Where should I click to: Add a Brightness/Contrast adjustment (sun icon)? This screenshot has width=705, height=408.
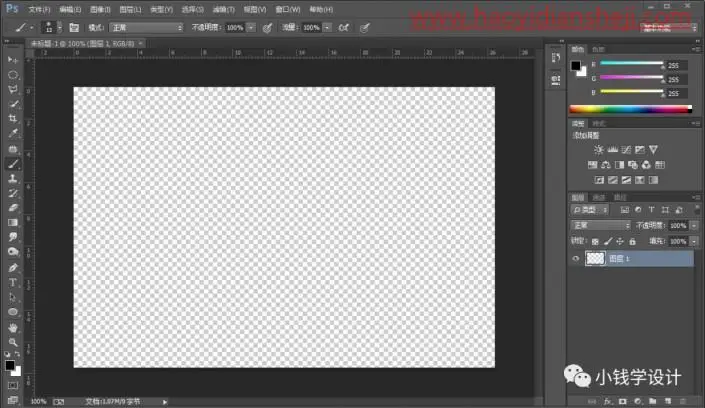[x=598, y=150]
